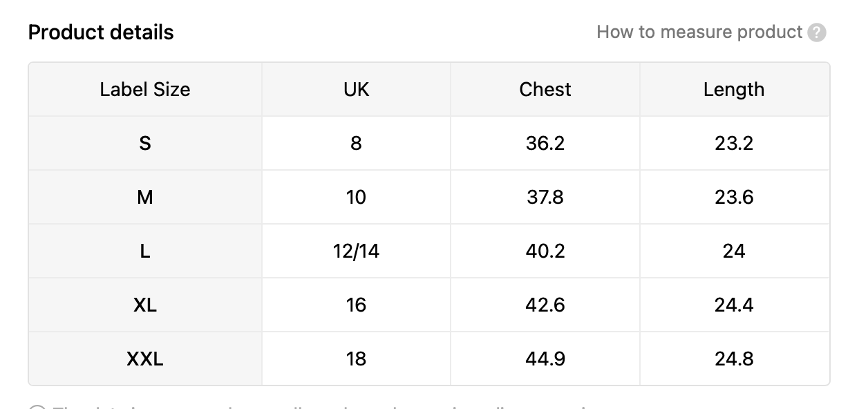
Task: Select the L label size cell
Action: click(x=145, y=251)
